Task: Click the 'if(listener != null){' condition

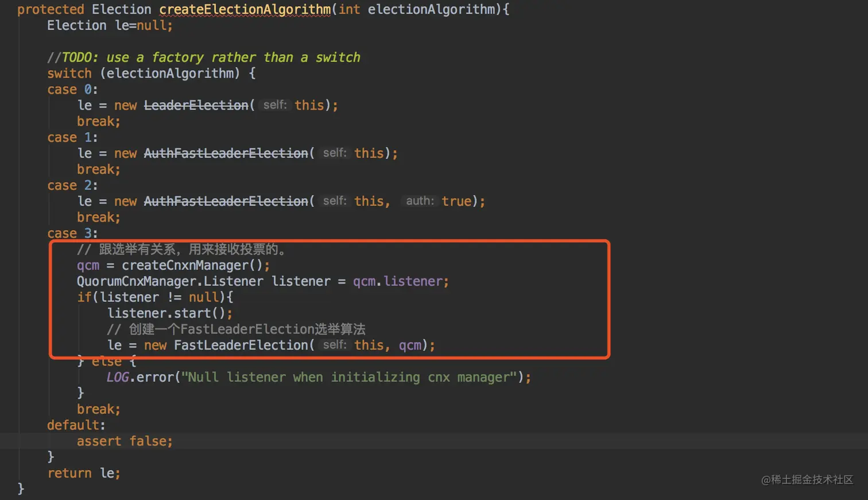Action: tap(155, 297)
